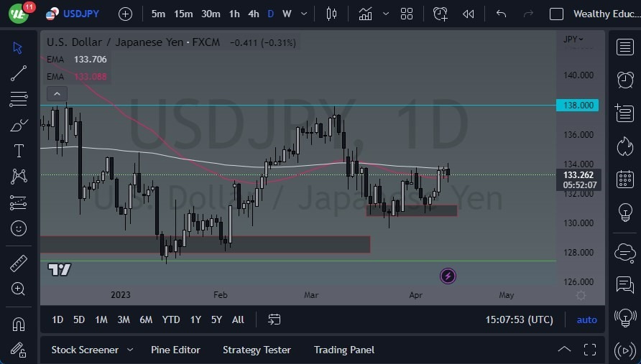The image size is (641, 364).
Task: Open the economic calendar panel
Action: tap(625, 179)
